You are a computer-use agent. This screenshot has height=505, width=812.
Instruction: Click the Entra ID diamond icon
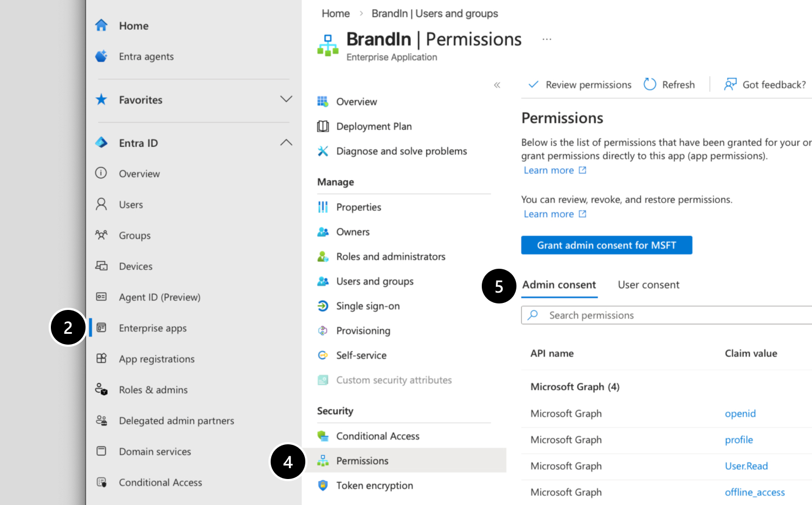[101, 143]
